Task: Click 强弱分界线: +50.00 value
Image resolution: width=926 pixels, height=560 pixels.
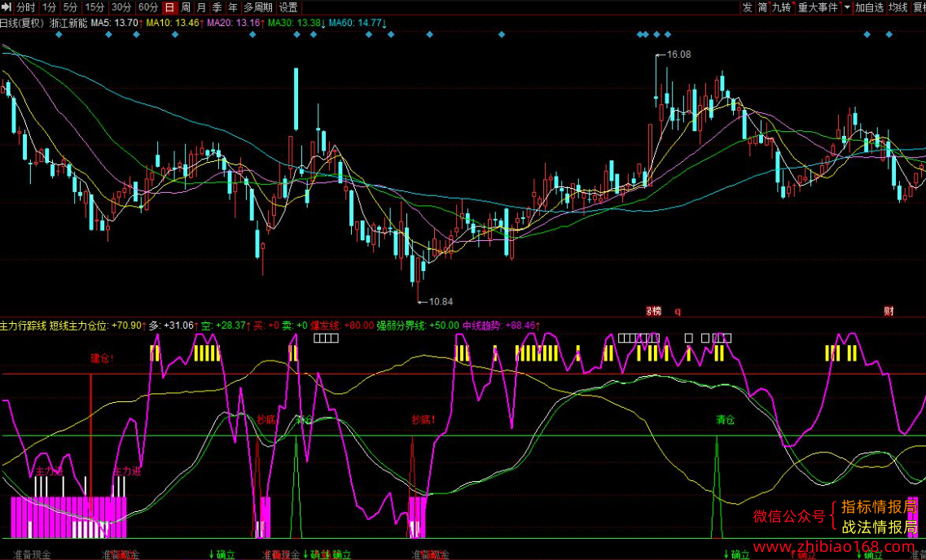Action: coord(418,325)
